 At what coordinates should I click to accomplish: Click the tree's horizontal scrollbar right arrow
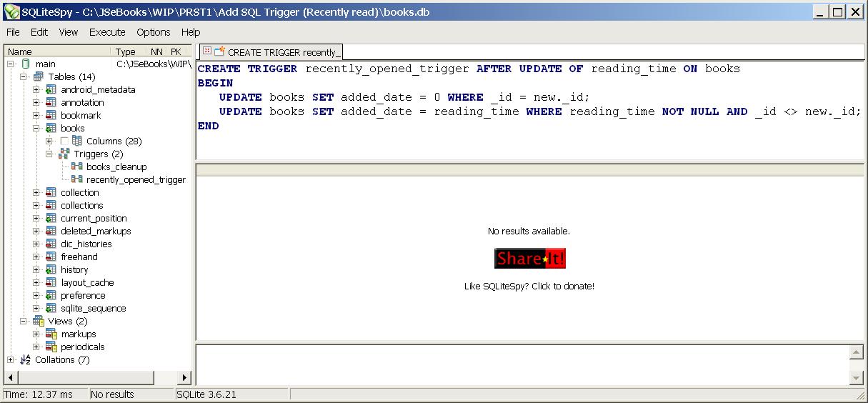pyautogui.click(x=184, y=377)
